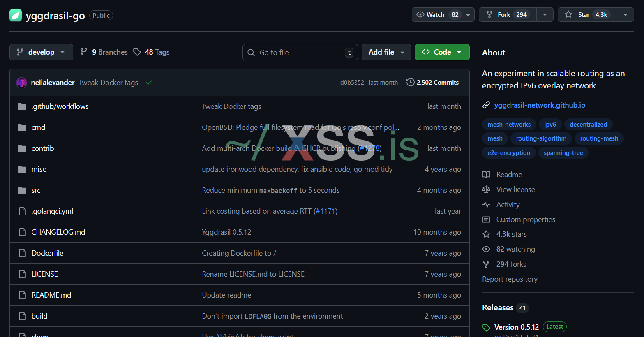The image size is (644, 337).
Task: Click the file icon beside .golangci.yml
Action: 23,211
